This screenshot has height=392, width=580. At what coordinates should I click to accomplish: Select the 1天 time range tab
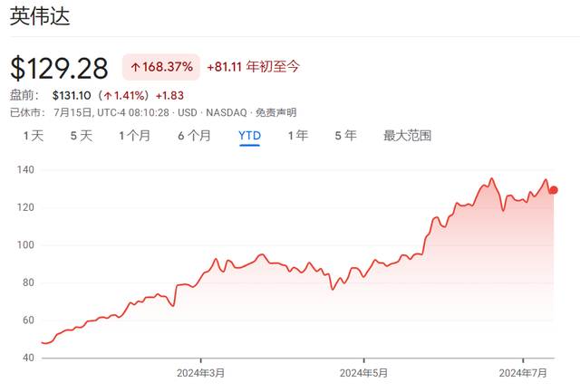coord(33,136)
